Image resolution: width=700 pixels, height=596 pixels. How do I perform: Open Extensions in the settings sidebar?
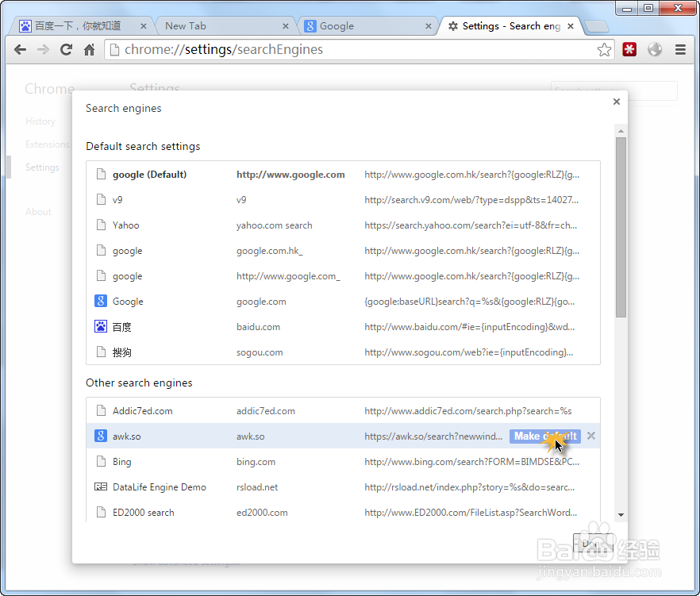pyautogui.click(x=48, y=144)
